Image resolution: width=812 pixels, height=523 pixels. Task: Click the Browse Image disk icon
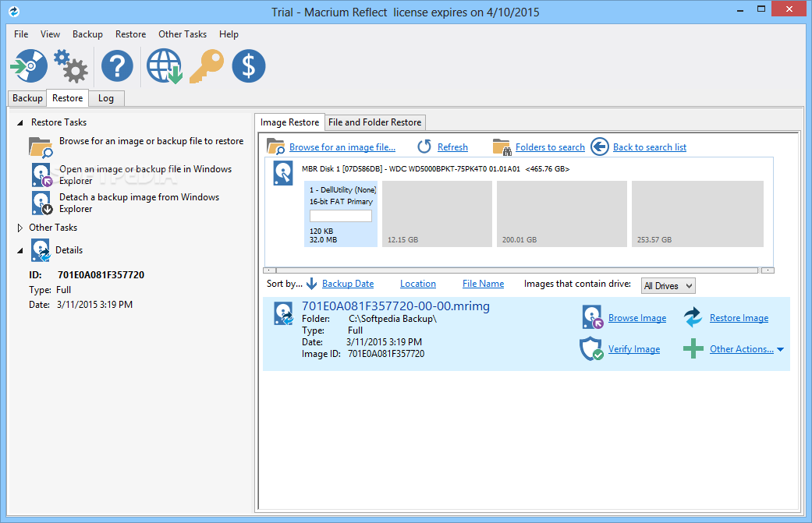tap(593, 317)
